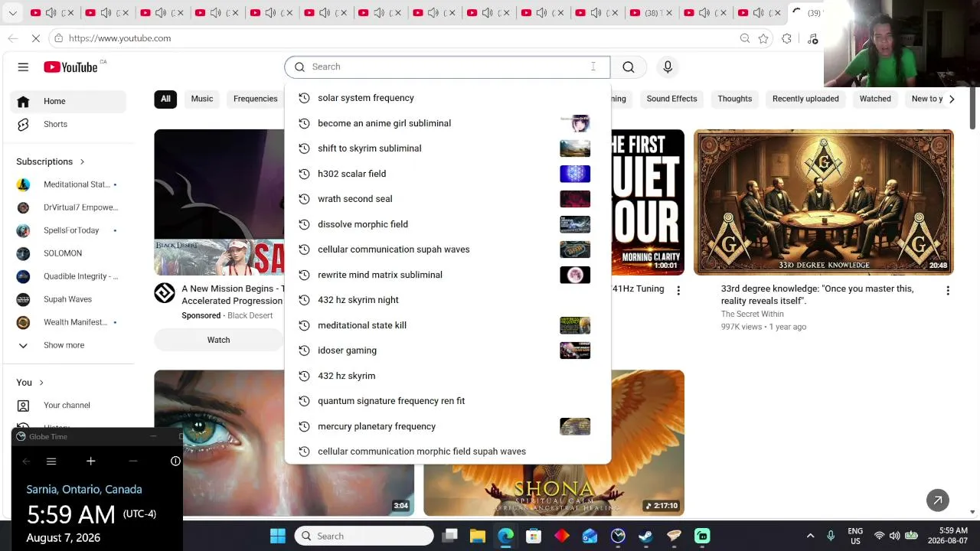Choose suggestion "wrath second seal"
Viewport: 980px width, 551px height.
pyautogui.click(x=448, y=199)
